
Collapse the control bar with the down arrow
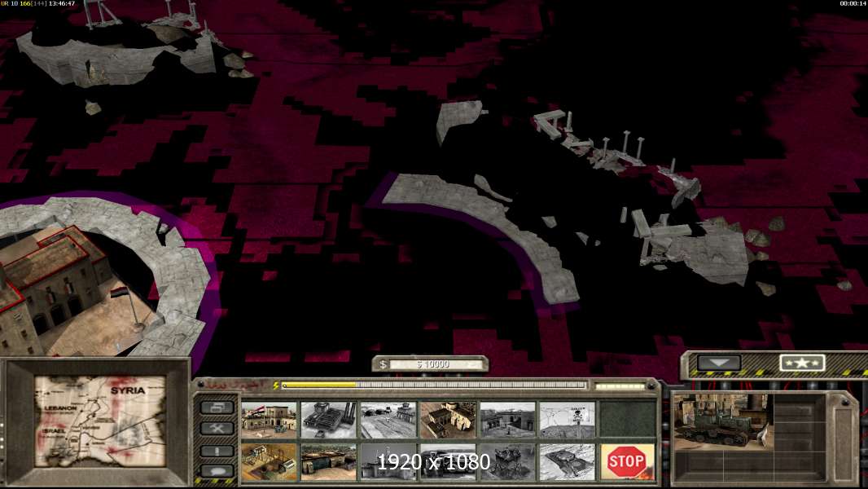tap(718, 363)
